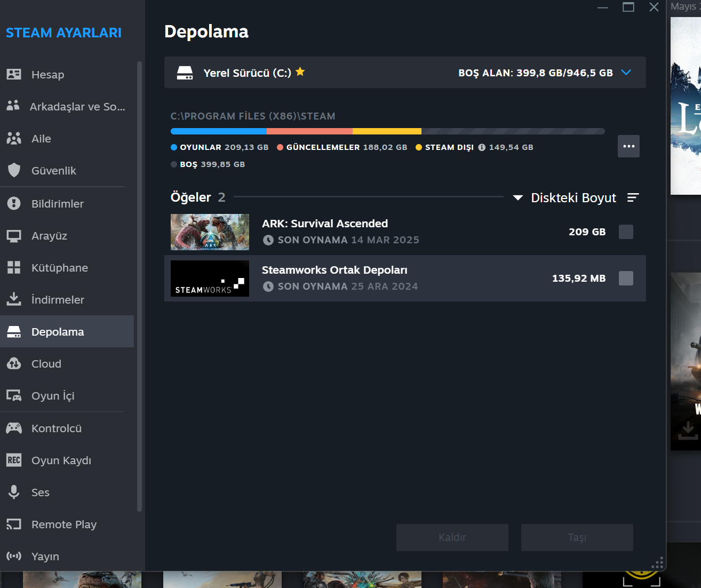Viewport: 701px width, 588px height.
Task: Click the BOŞ ALAN: 399,8 GB/946,5 GB text
Action: click(x=536, y=73)
